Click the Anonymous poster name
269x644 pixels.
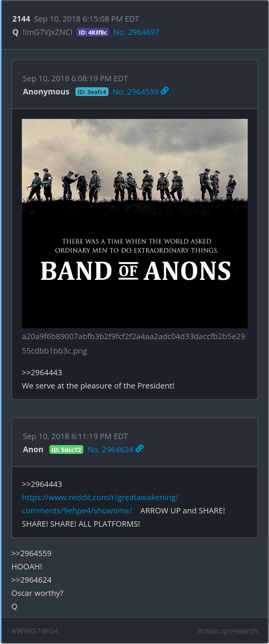point(46,92)
